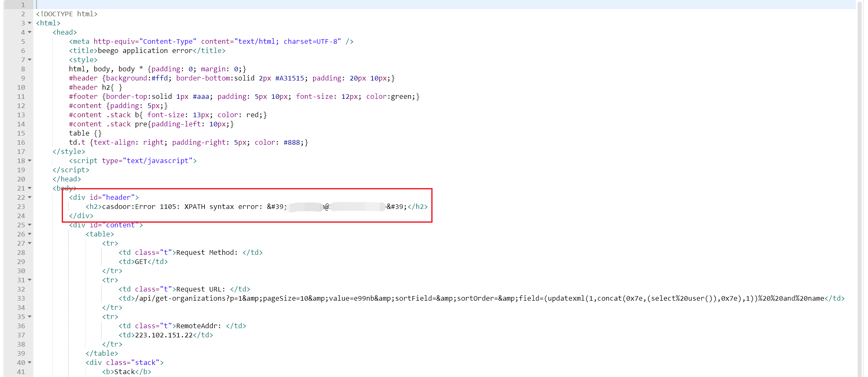Click 'XPATH syntax error' text in h2
The height and width of the screenshot is (377, 868).
point(221,206)
